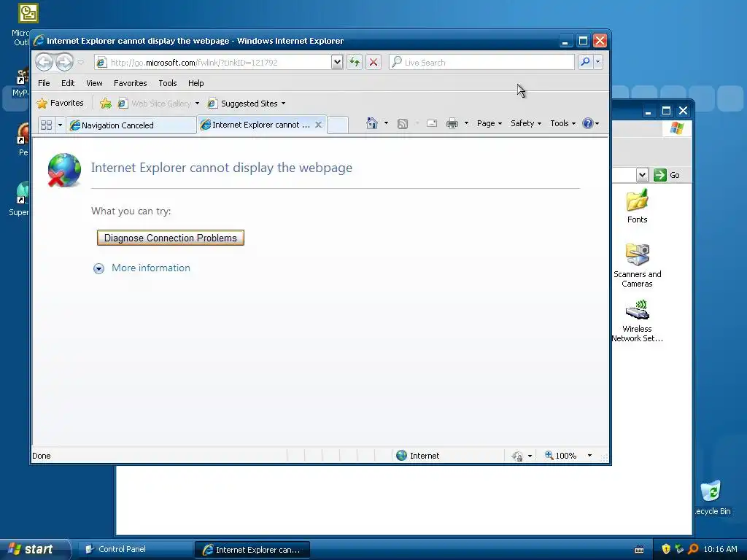Click the 10:16 AM system clock
747x560 pixels.
coord(720,549)
